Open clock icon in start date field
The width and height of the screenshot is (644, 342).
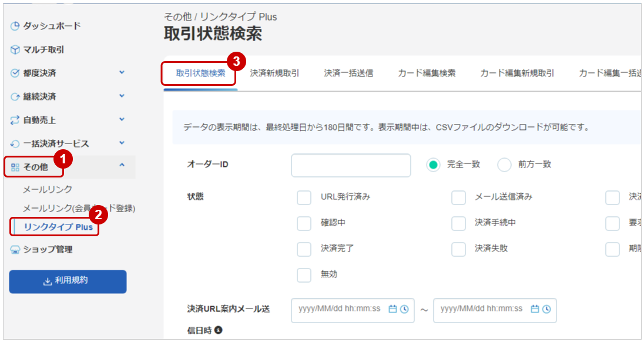404,309
